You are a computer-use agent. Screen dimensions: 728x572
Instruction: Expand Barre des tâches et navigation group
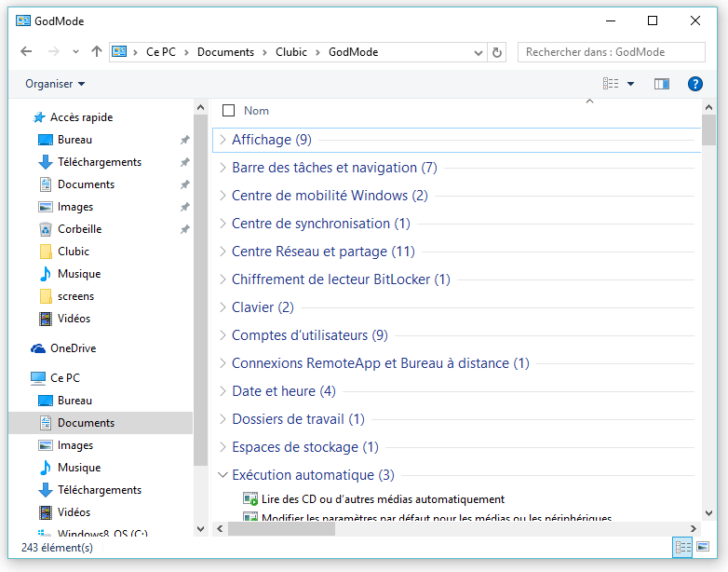pos(222,168)
